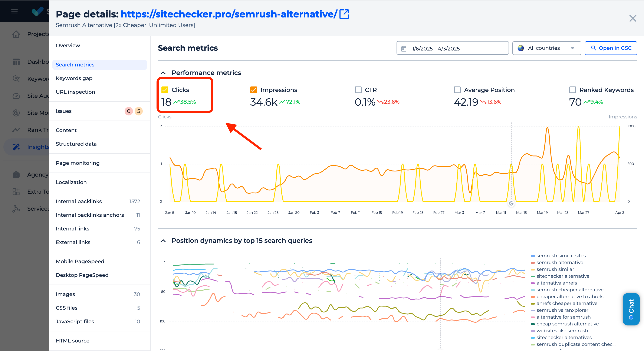Go to Keywords gap

(x=74, y=78)
